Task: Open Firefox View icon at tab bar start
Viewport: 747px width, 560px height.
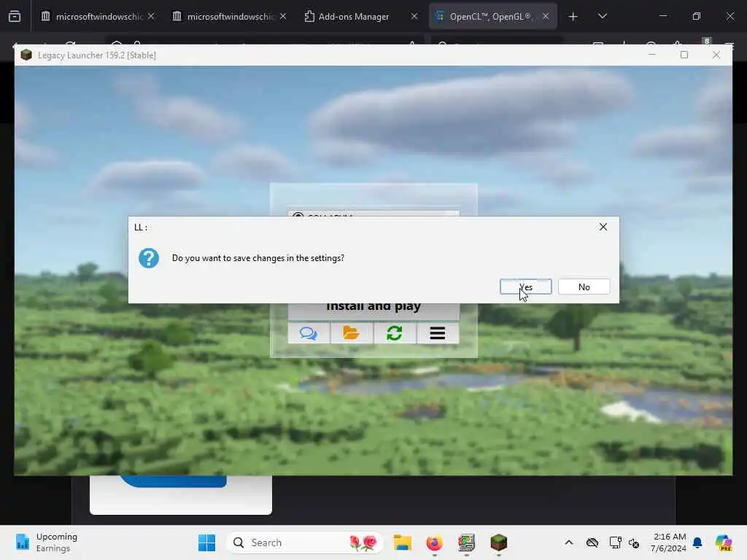Action: pyautogui.click(x=15, y=17)
